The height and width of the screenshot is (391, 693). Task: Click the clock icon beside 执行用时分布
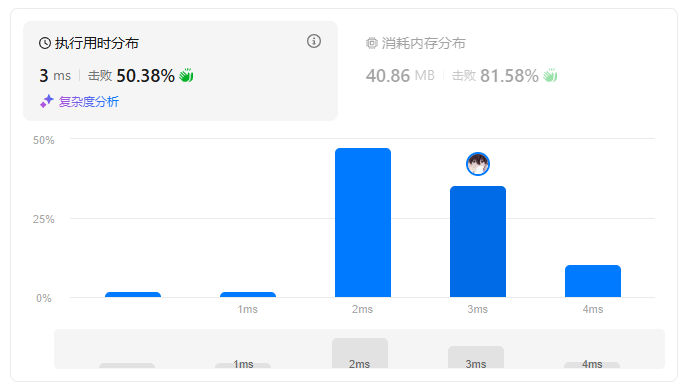(x=45, y=43)
